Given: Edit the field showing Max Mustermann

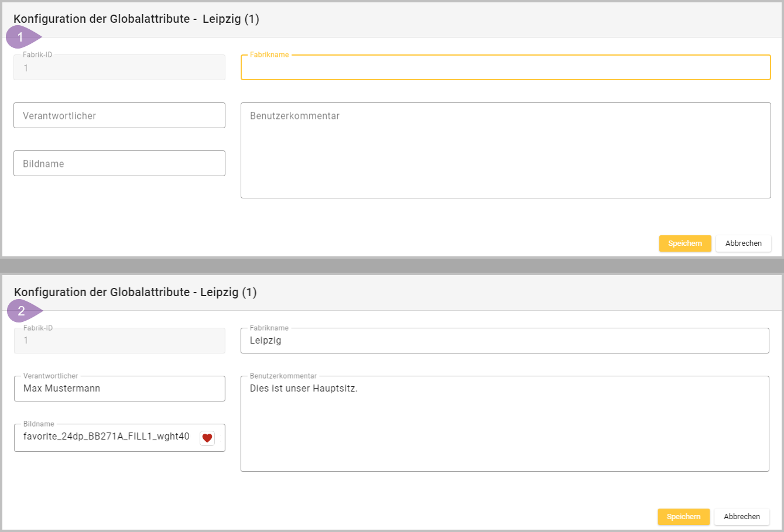Looking at the screenshot, I should click(119, 389).
